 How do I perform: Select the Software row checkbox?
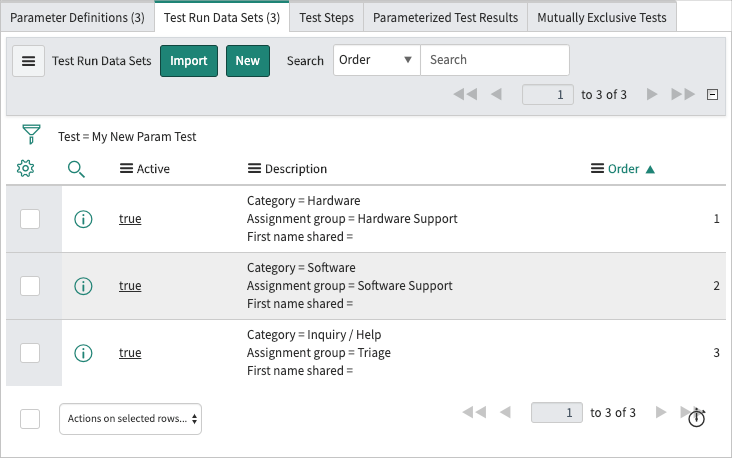(x=30, y=286)
